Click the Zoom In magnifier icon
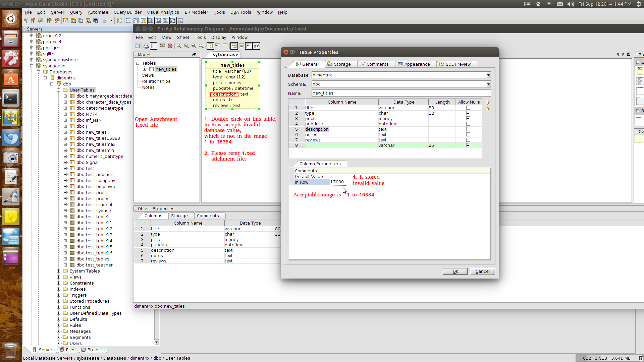Screen dimensions: 644x362 point(186,46)
